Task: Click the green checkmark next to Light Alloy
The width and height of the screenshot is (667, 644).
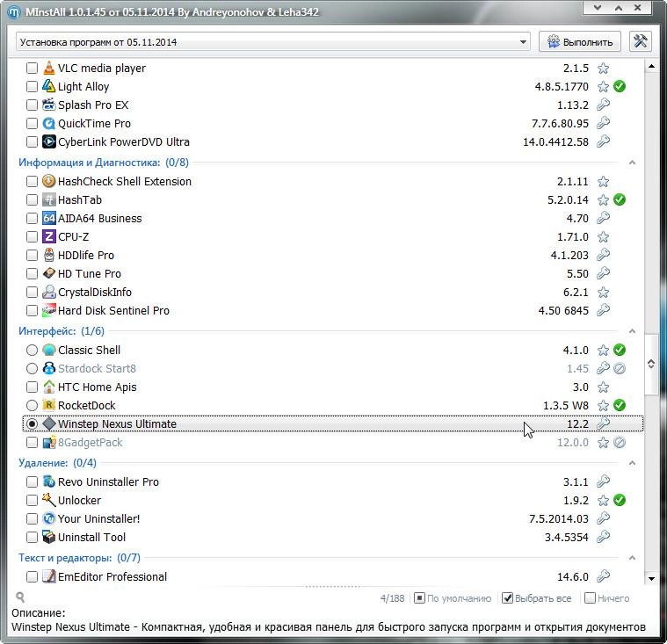Action: (620, 86)
